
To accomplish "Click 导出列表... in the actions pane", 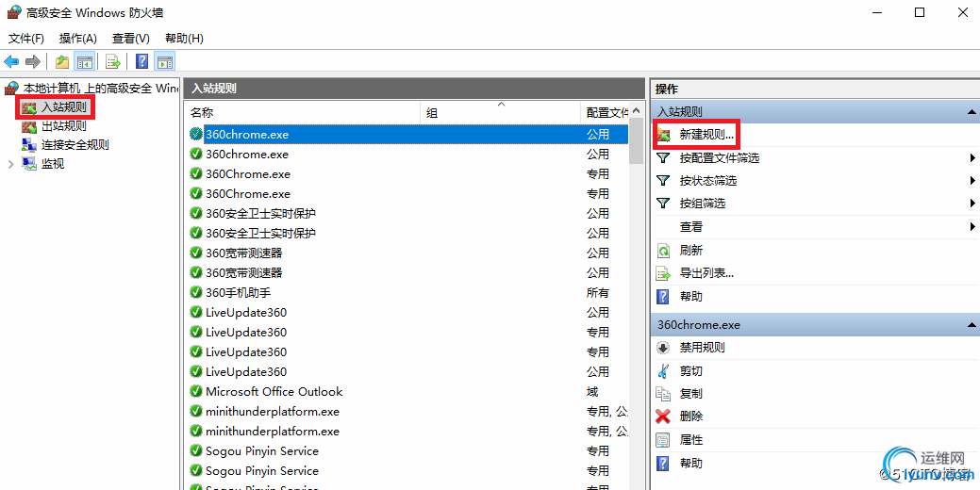I will 706,272.
